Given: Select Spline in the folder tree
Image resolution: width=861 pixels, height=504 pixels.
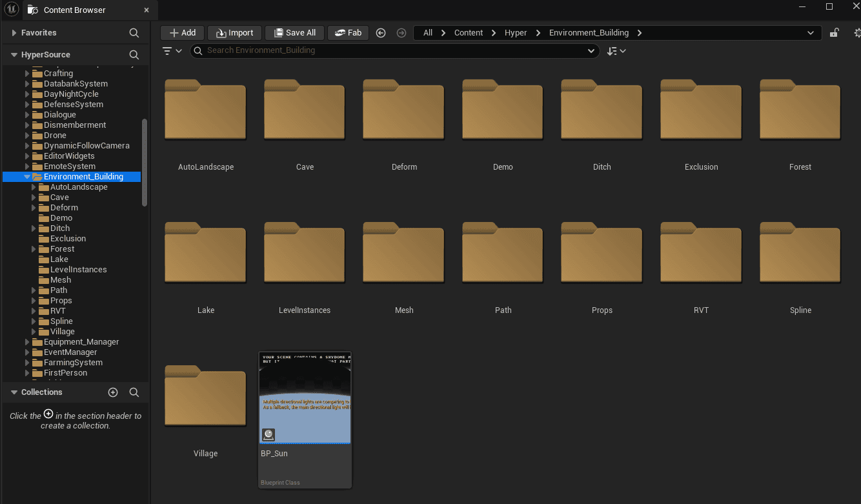Looking at the screenshot, I should click(61, 321).
